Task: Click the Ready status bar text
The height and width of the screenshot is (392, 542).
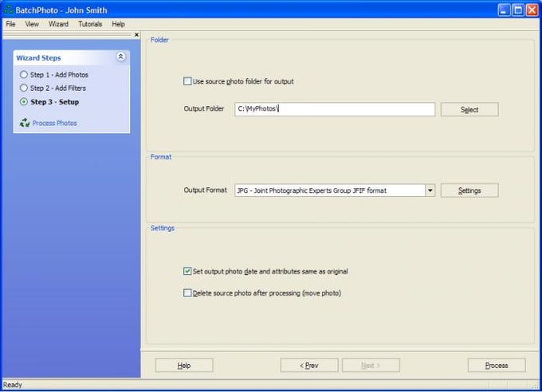Action: coord(13,385)
